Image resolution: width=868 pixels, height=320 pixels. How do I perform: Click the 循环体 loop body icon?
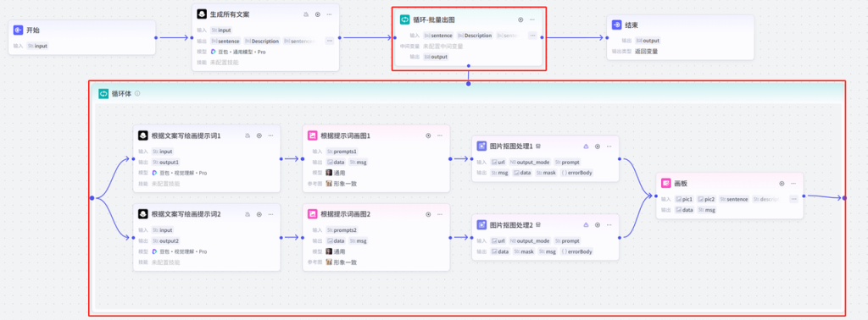[103, 94]
